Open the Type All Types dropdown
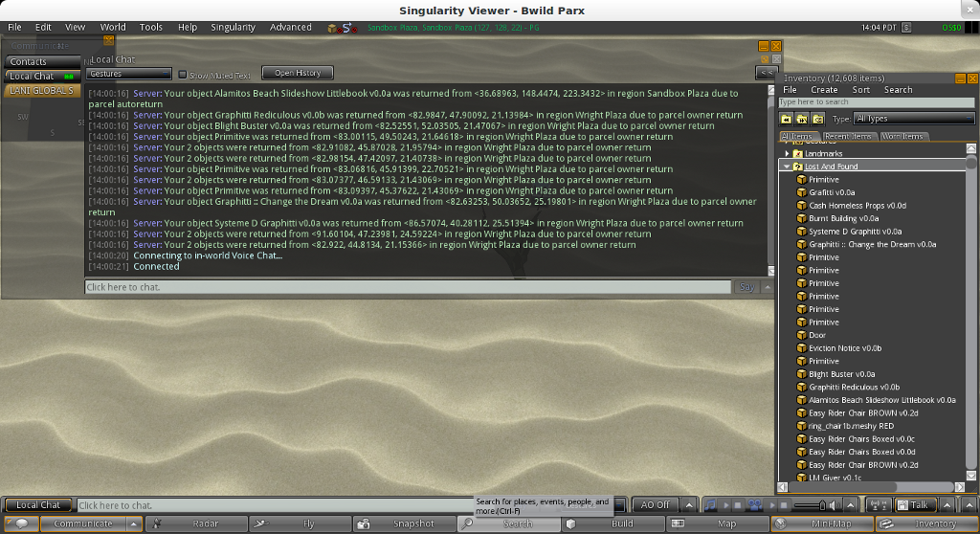Image resolution: width=980 pixels, height=534 pixels. click(x=913, y=118)
